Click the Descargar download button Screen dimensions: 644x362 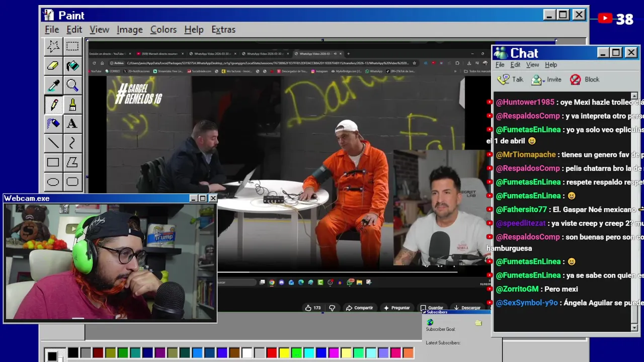(467, 308)
